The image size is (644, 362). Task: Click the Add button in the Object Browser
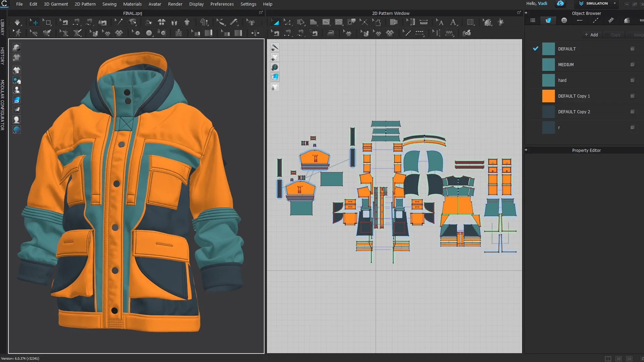pos(591,35)
